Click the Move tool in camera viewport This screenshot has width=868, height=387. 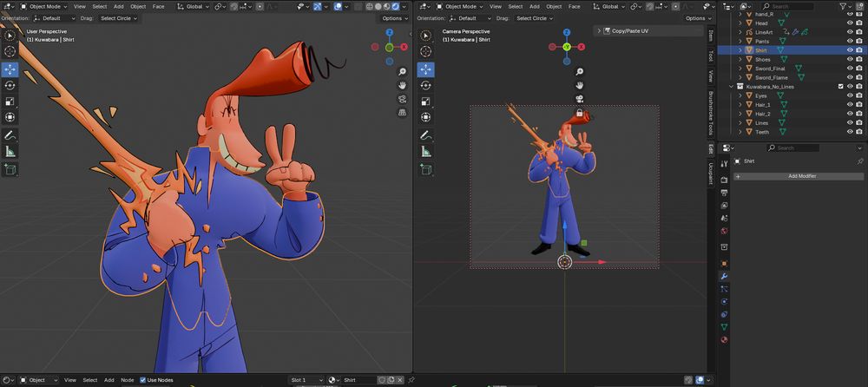pos(425,69)
